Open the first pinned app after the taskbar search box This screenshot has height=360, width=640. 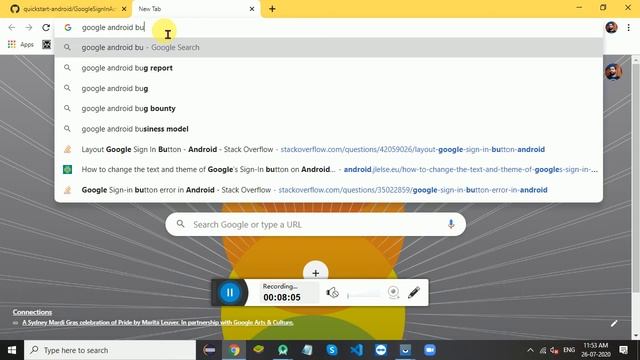pyautogui.click(x=209, y=350)
